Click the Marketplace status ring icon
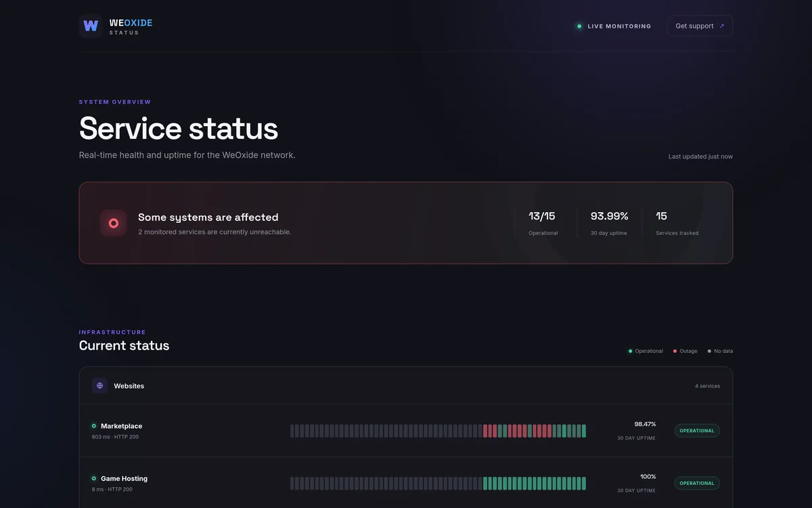This screenshot has width=812, height=508. click(94, 426)
